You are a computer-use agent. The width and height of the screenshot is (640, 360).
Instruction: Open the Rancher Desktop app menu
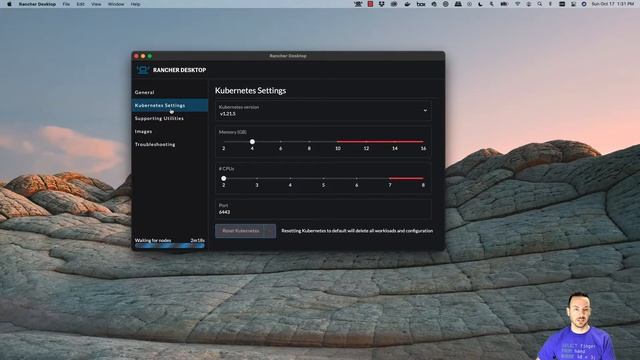(37, 4)
